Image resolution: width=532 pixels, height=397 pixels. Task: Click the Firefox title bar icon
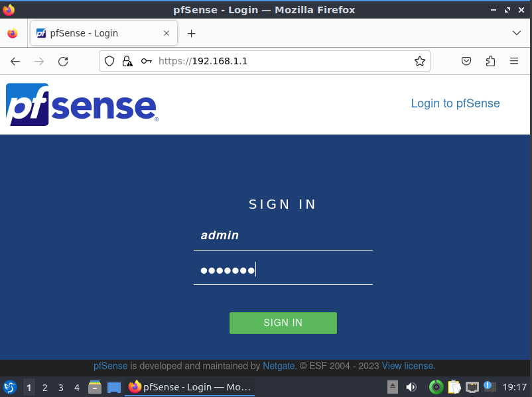click(9, 10)
